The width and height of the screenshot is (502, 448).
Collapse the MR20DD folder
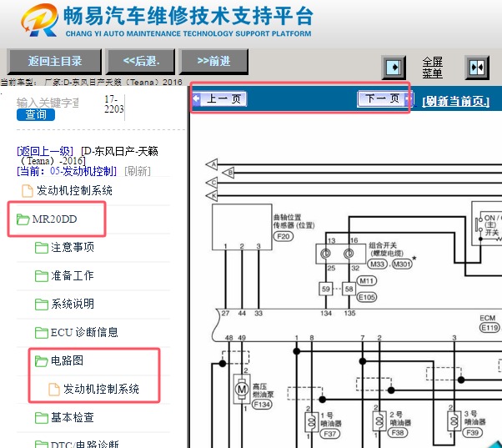(54, 219)
